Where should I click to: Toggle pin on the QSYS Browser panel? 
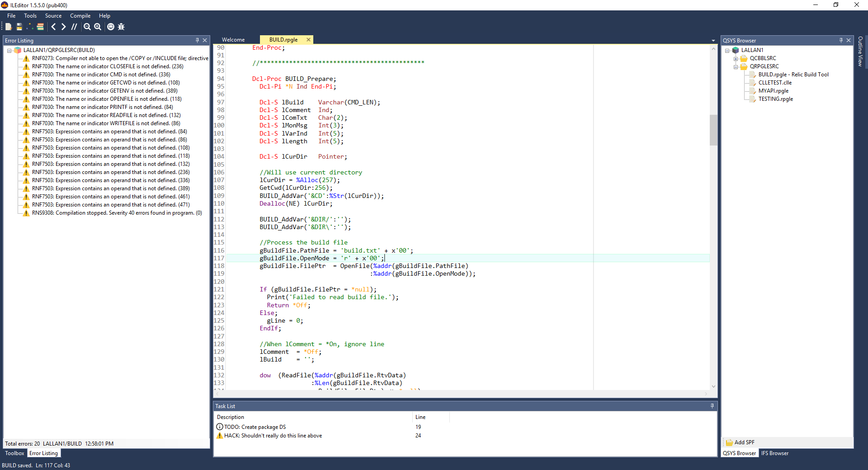click(x=841, y=40)
